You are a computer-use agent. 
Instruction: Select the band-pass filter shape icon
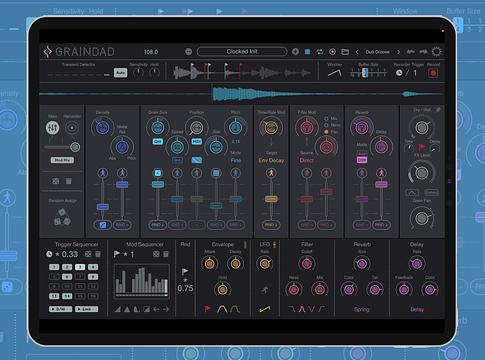tap(302, 309)
